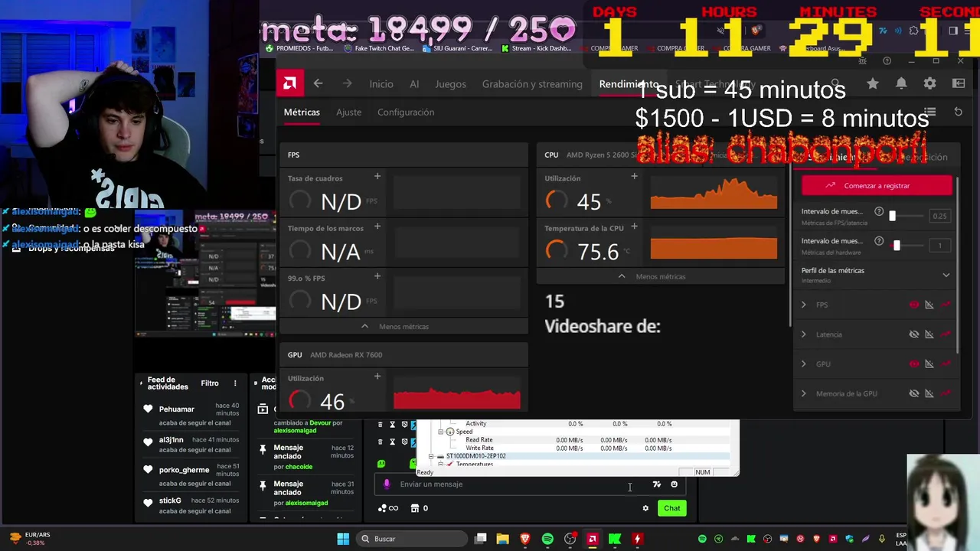The height and width of the screenshot is (551, 980).
Task: Click the Windows Start button
Action: (x=343, y=539)
